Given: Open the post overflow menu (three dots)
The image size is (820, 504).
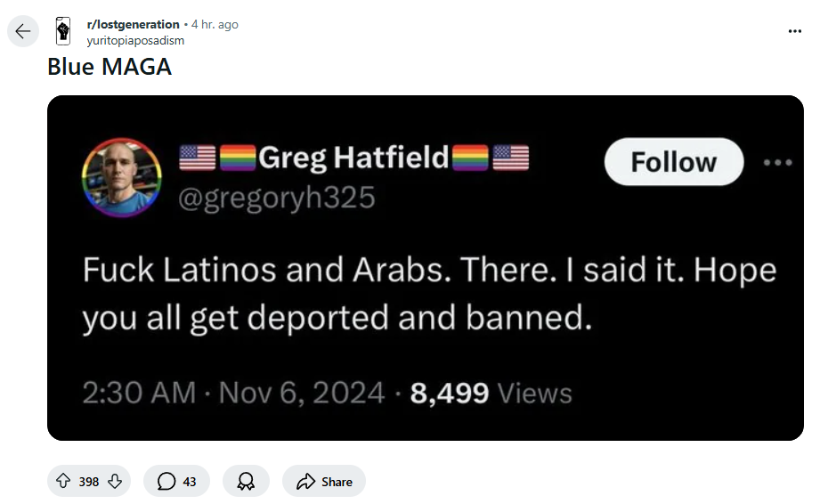Looking at the screenshot, I should click(794, 31).
